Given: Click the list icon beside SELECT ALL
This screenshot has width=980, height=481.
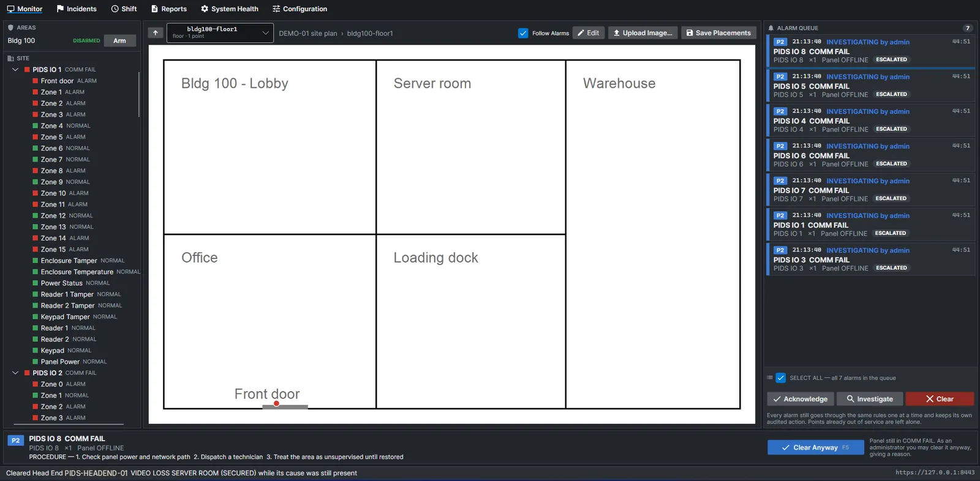Looking at the screenshot, I should 770,378.
